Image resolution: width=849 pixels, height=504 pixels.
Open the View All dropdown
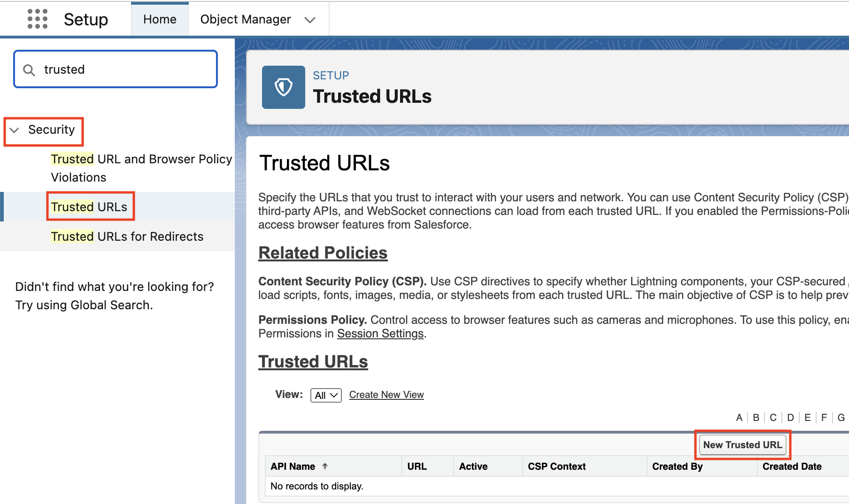point(326,395)
